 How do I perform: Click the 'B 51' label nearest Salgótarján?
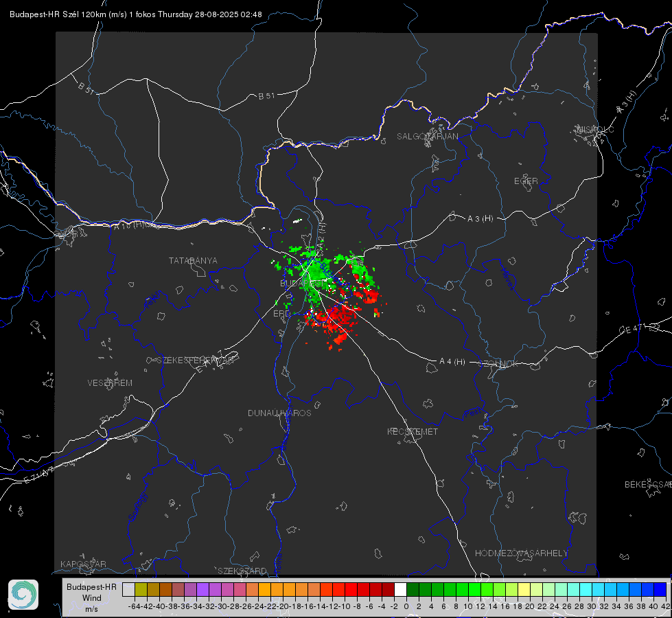click(x=266, y=96)
